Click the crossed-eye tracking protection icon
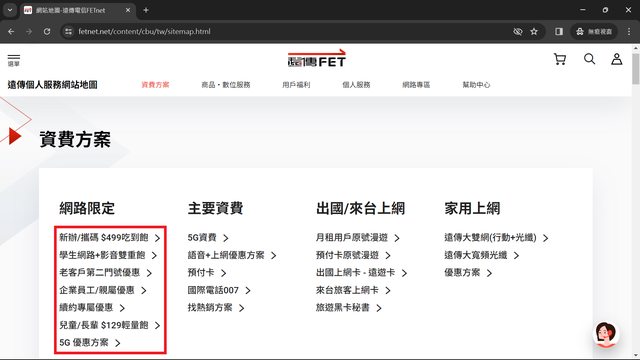640x360 pixels. click(x=518, y=31)
